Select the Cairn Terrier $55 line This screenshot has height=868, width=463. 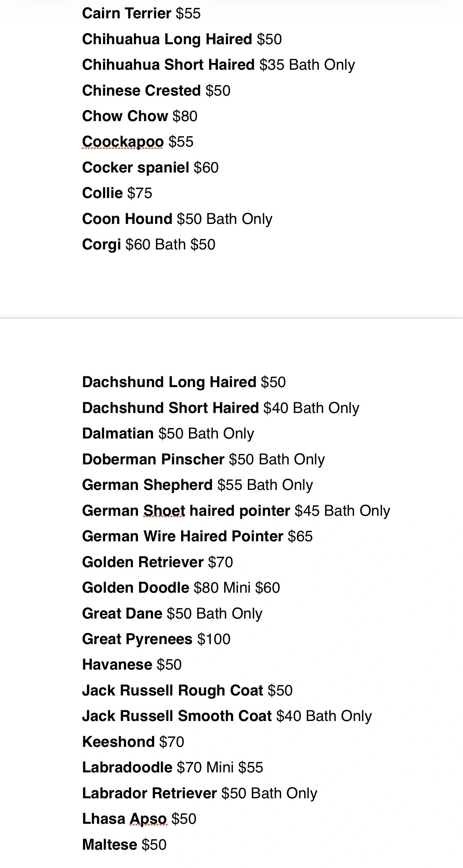[x=141, y=14]
